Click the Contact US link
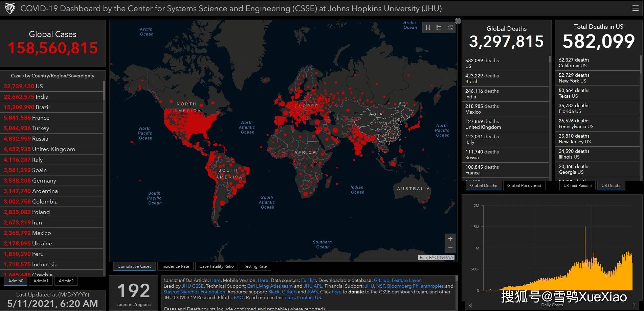 click(x=309, y=297)
